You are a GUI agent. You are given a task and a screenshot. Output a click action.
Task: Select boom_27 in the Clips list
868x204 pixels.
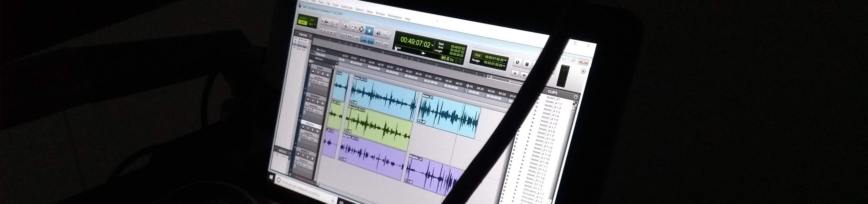tap(553, 99)
